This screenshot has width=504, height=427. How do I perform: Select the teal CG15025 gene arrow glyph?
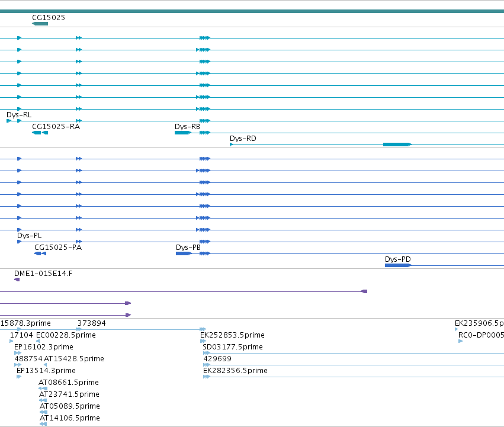coord(40,24)
